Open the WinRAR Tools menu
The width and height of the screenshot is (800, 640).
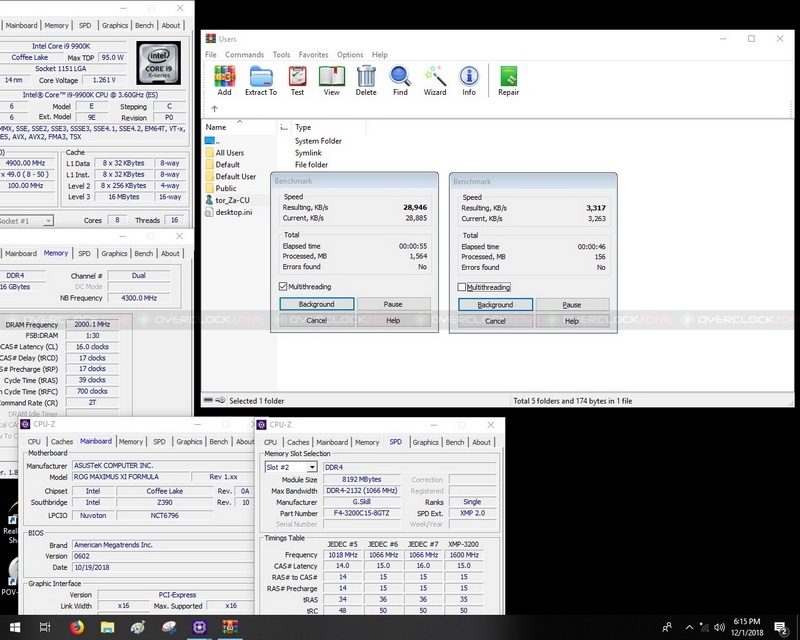(x=281, y=55)
